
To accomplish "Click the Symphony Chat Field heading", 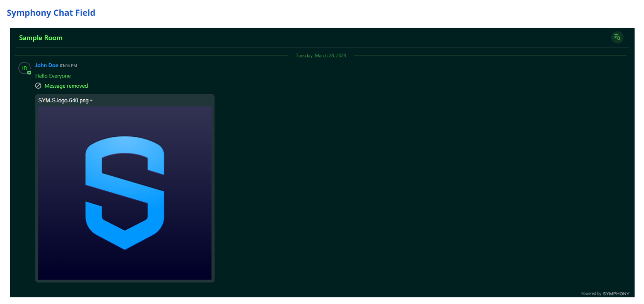I will pos(51,13).
